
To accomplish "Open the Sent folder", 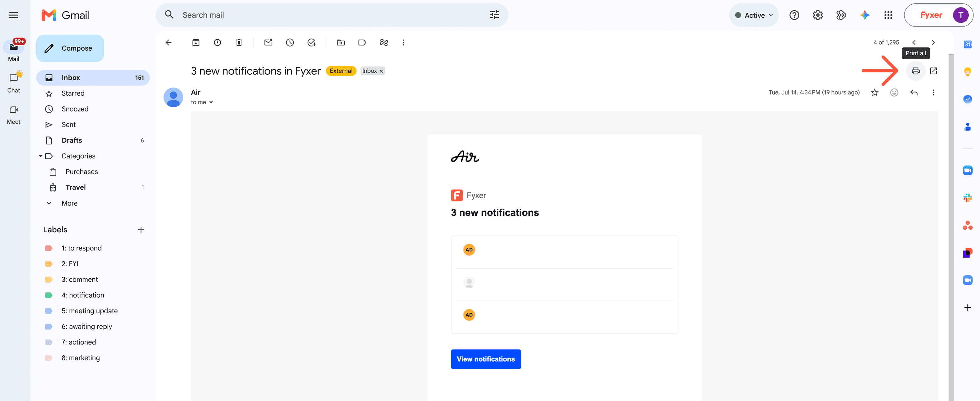I will point(93,125).
